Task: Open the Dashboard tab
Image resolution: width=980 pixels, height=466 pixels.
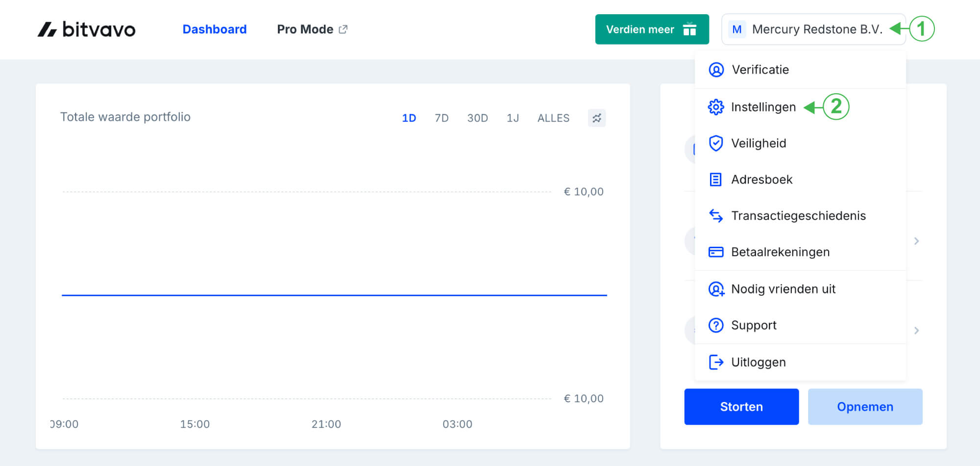Action: 215,29
